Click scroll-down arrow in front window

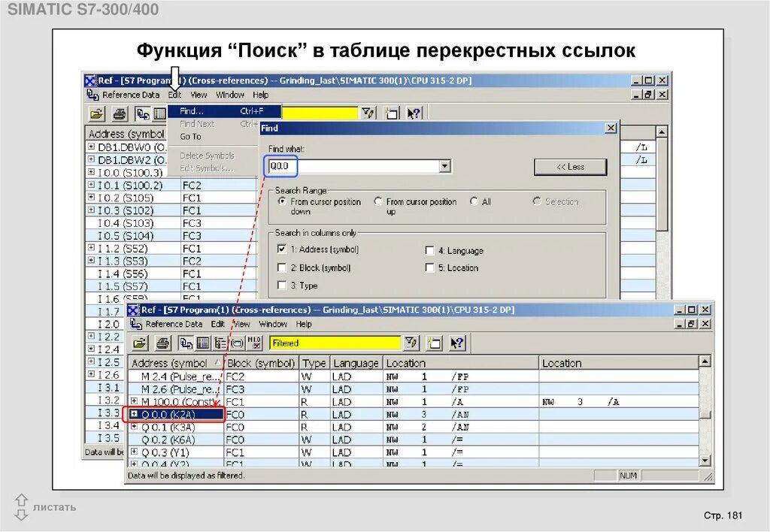(x=705, y=461)
